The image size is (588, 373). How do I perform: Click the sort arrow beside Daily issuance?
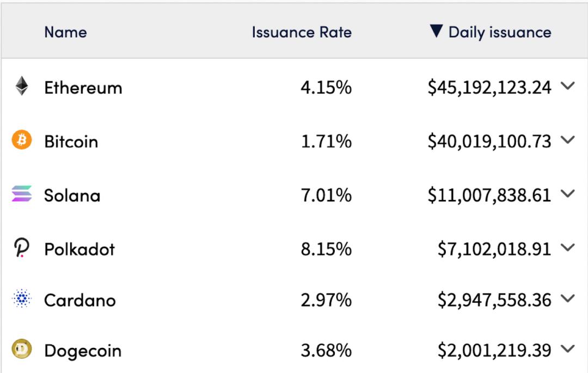(436, 31)
